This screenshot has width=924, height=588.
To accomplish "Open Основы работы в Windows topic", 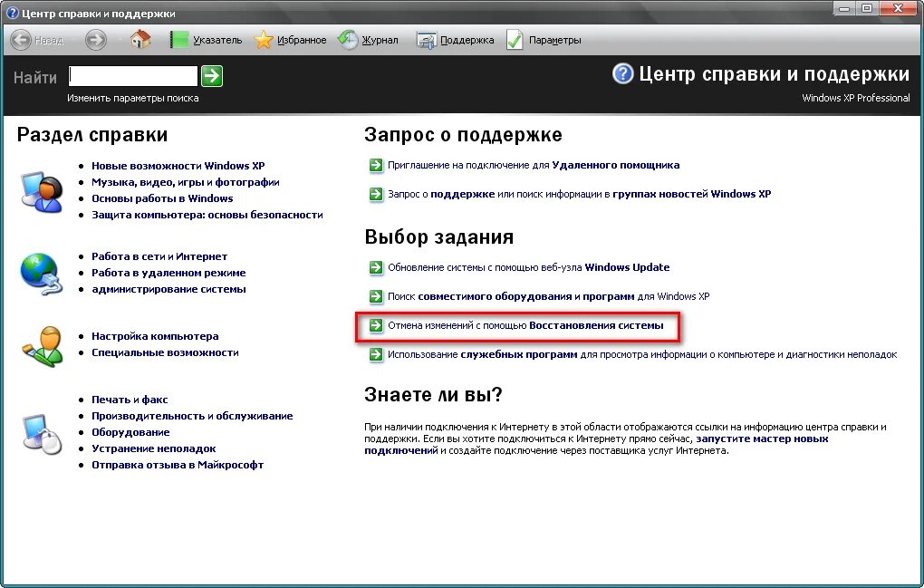I will tap(162, 198).
